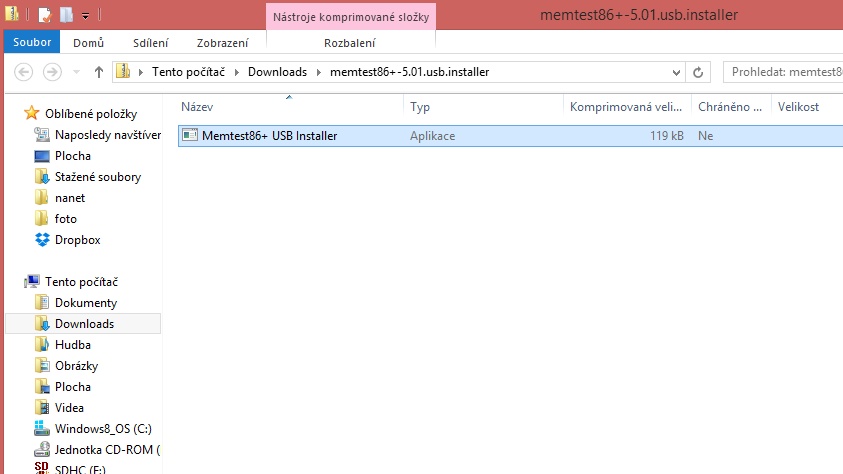The height and width of the screenshot is (474, 843).
Task: Click the refresh icon beside address bar
Action: 701,72
